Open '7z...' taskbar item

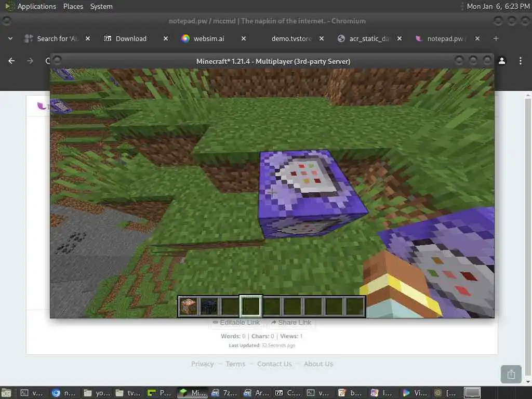pyautogui.click(x=223, y=393)
